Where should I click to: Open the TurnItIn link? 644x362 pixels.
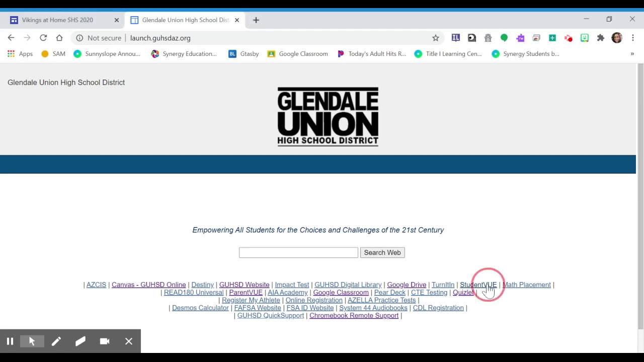pyautogui.click(x=443, y=285)
